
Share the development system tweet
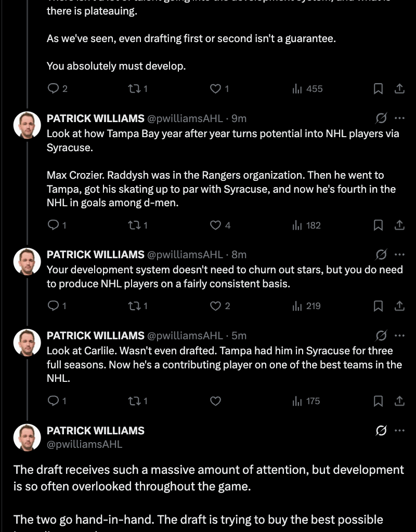point(399,305)
